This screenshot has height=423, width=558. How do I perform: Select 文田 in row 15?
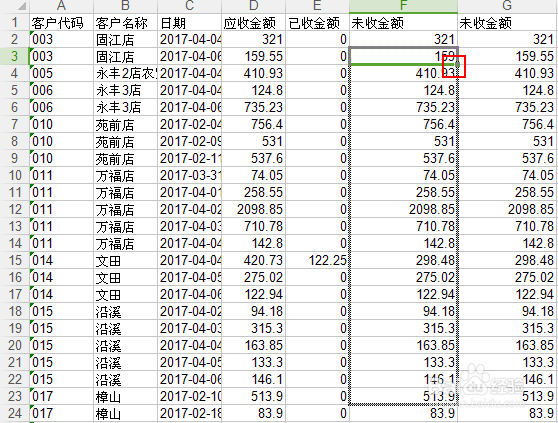pos(125,260)
